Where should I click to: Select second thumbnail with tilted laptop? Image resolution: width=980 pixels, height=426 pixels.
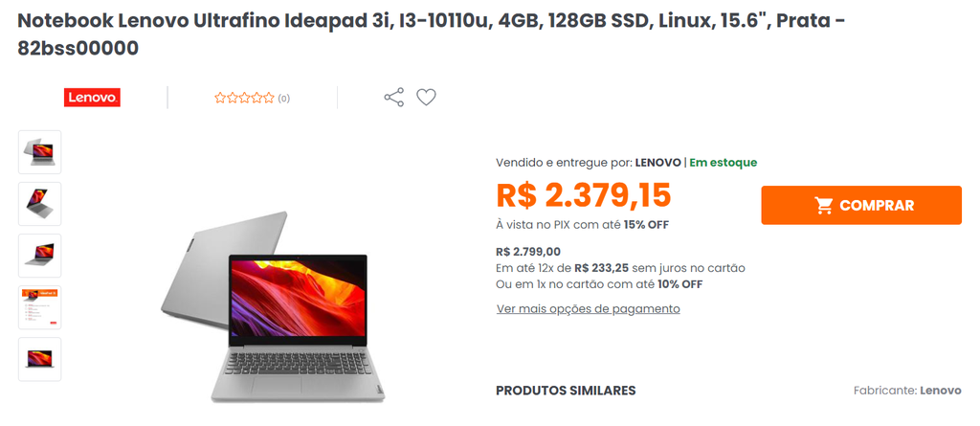(40, 204)
